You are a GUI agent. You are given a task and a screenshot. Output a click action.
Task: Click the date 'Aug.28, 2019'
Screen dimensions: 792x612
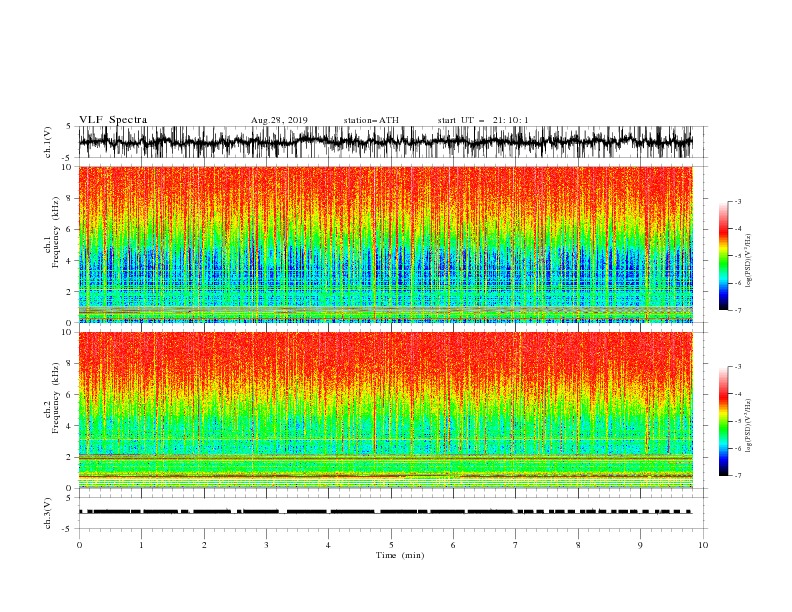tap(279, 120)
